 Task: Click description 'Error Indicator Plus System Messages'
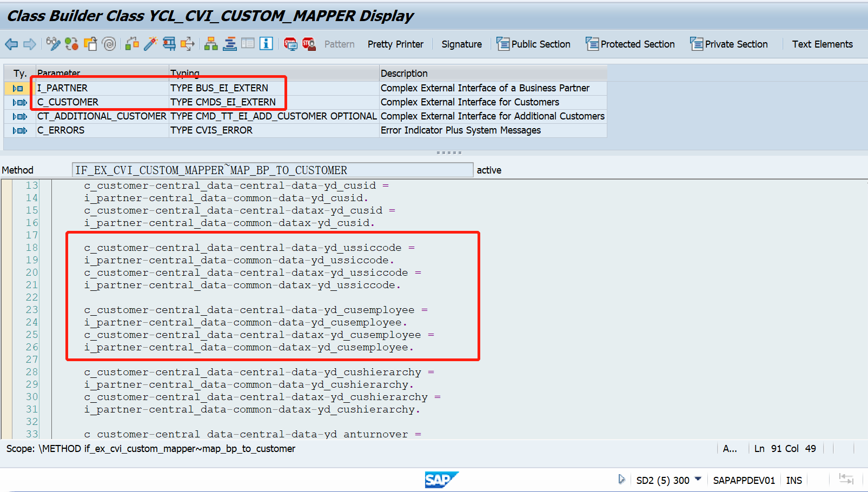pos(460,130)
